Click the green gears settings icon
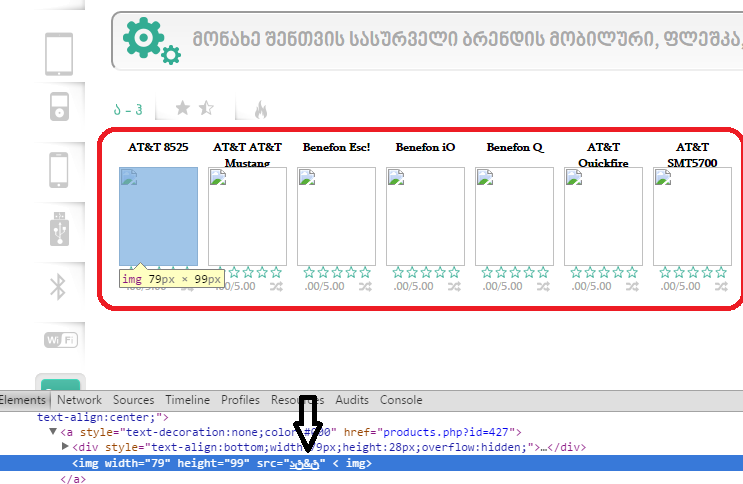The height and width of the screenshot is (484, 743). [152, 41]
